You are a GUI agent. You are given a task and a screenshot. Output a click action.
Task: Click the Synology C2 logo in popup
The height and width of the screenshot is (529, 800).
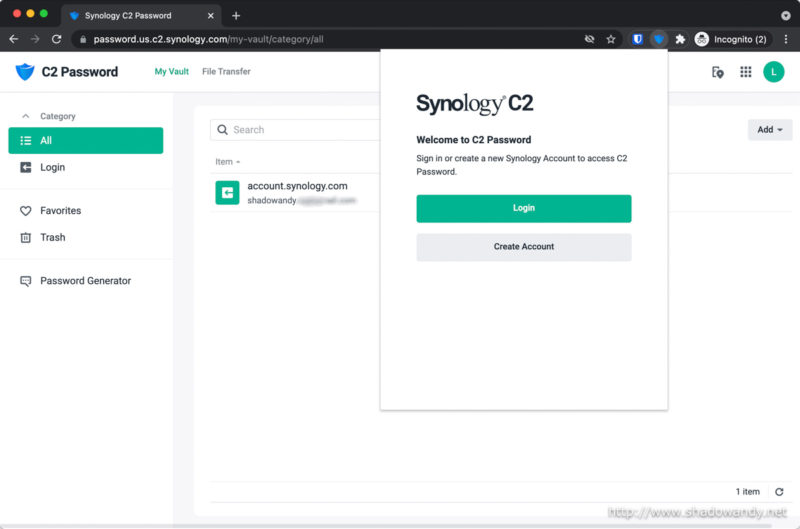(x=474, y=104)
